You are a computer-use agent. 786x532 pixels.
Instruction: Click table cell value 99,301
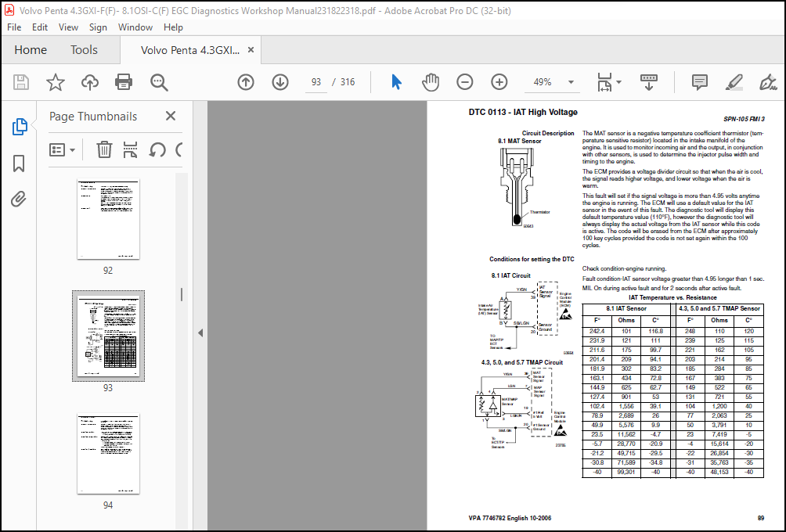(626, 472)
